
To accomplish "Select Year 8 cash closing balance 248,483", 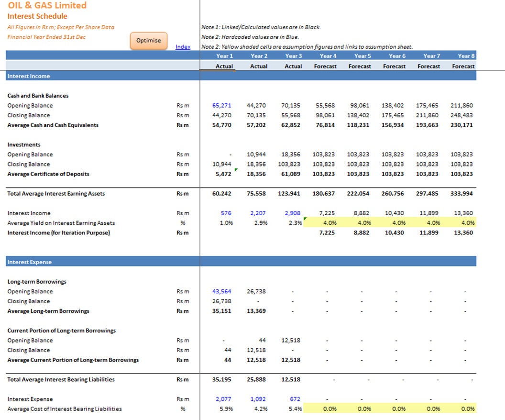I will tap(461, 115).
